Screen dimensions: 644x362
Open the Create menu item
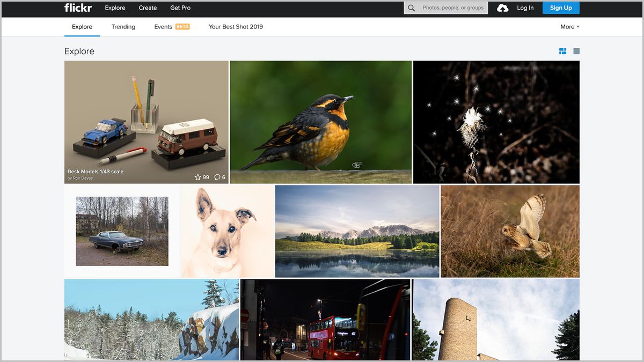[x=148, y=8]
